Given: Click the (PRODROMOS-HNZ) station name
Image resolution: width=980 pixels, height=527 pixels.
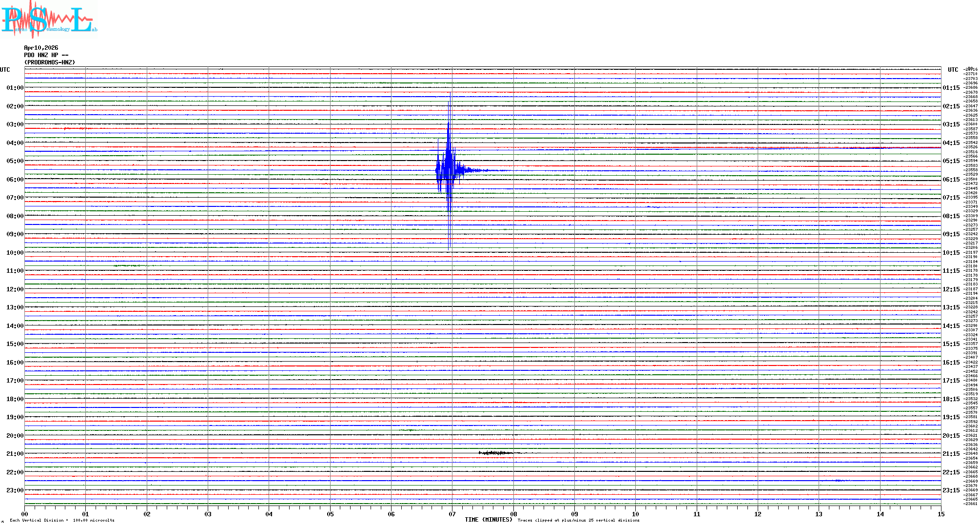Looking at the screenshot, I should click(x=50, y=62).
